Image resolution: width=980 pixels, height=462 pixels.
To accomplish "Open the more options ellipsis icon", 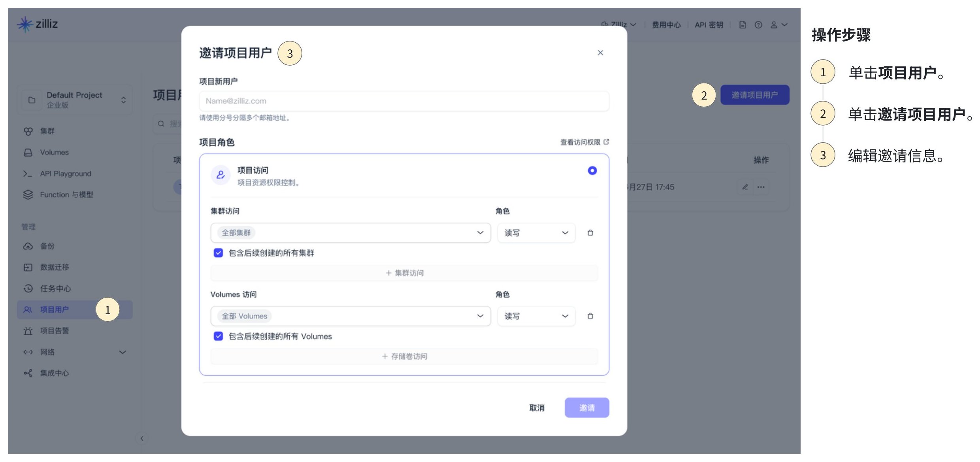I will click(x=761, y=187).
